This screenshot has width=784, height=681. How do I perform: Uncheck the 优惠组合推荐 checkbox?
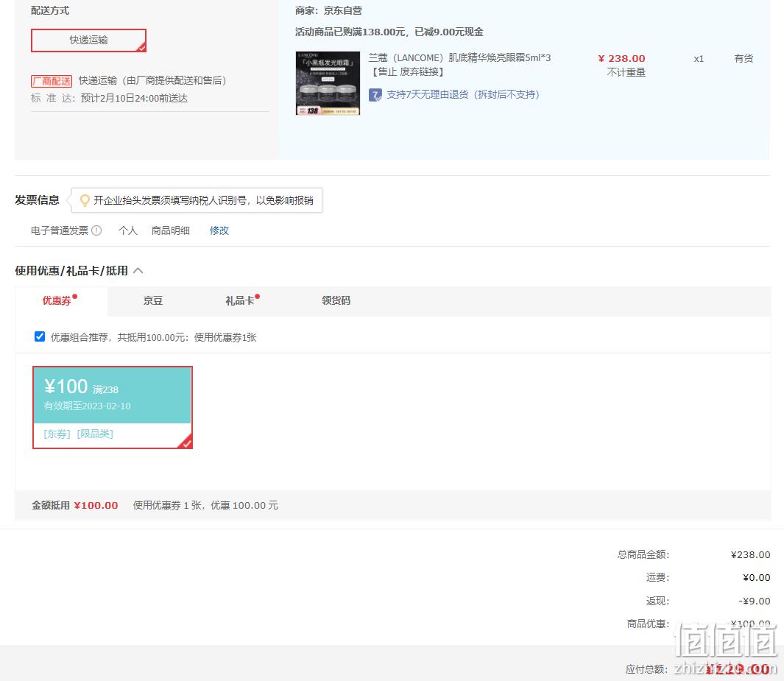tap(40, 336)
